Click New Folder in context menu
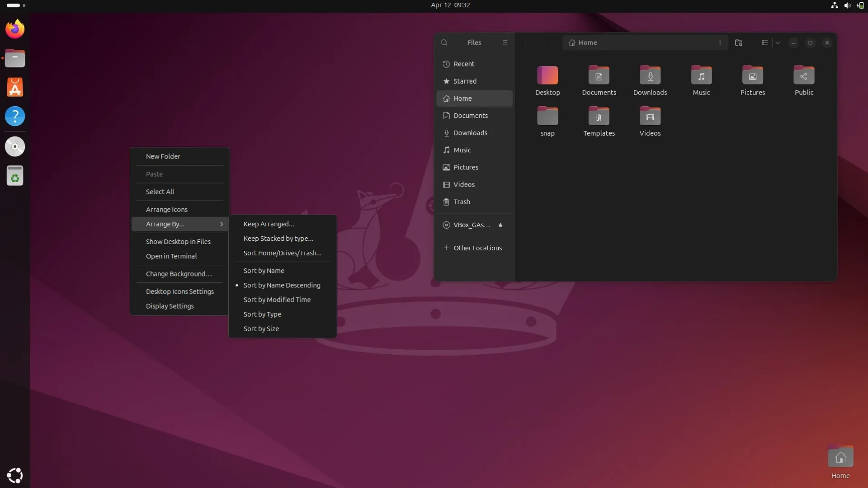The width and height of the screenshot is (868, 488). [x=163, y=156]
